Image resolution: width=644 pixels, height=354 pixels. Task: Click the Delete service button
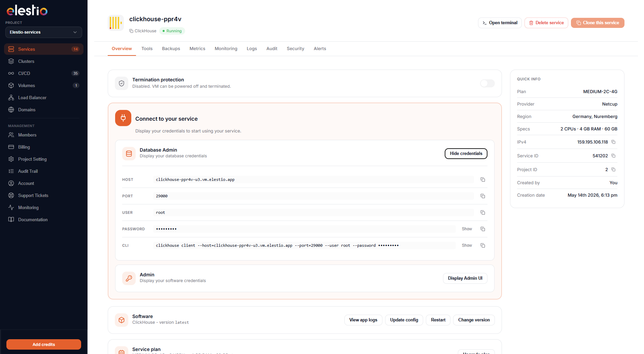(x=546, y=23)
